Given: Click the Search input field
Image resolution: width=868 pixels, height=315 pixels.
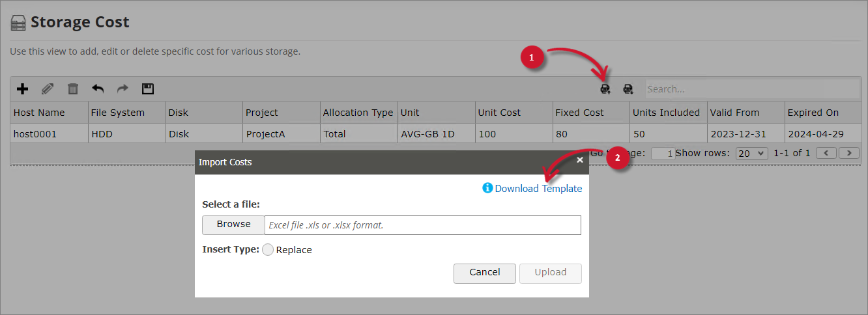Looking at the screenshot, I should click(x=752, y=89).
